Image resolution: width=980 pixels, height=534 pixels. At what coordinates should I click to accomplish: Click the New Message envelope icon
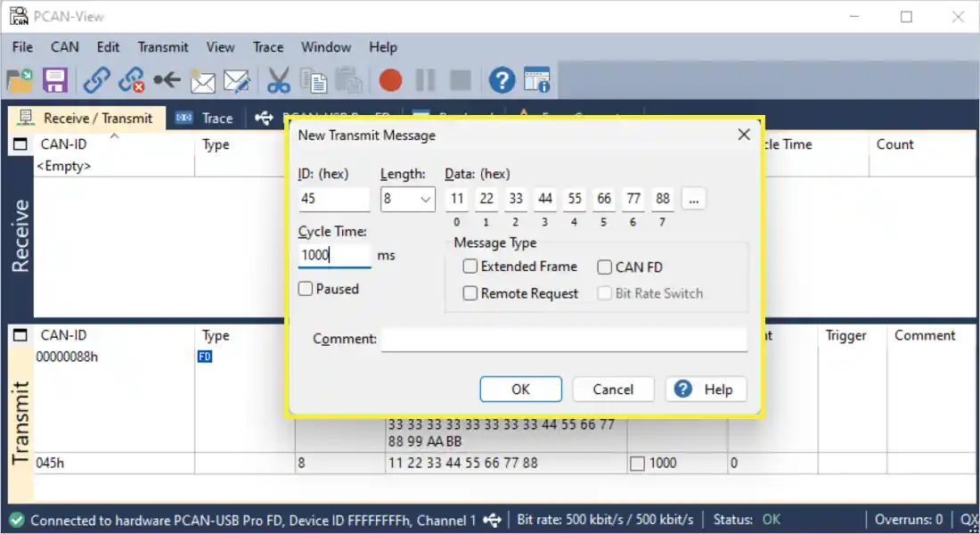(202, 81)
